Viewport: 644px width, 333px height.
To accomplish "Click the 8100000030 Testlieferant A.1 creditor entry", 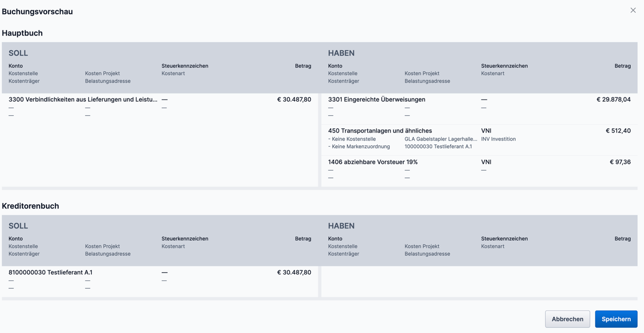I will (x=50, y=272).
